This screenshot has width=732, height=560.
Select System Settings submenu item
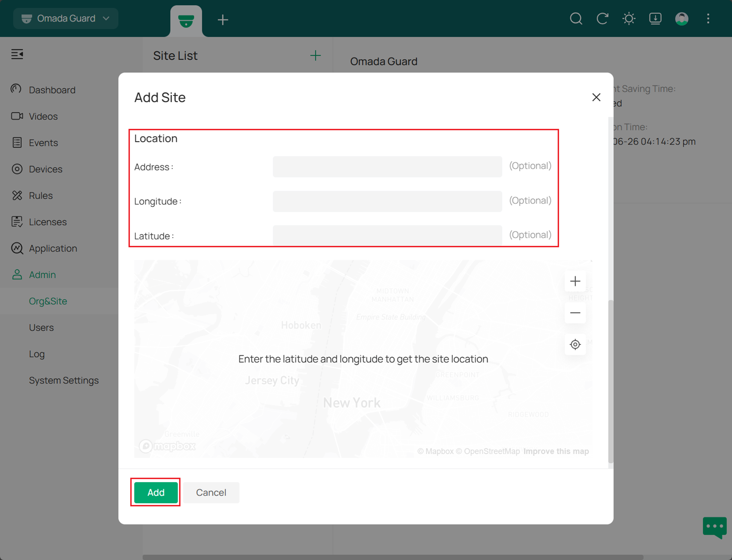pyautogui.click(x=64, y=380)
